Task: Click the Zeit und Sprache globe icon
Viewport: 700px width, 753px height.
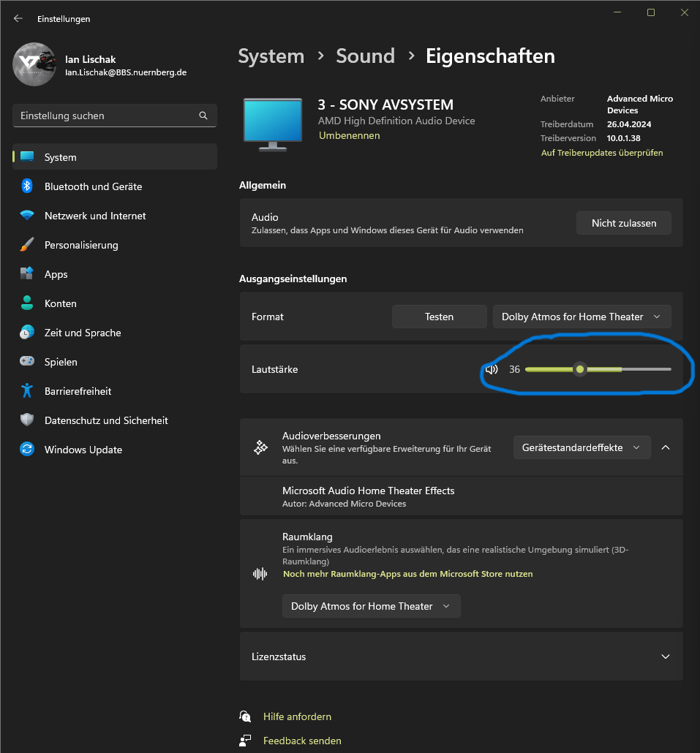Action: pyautogui.click(x=27, y=332)
